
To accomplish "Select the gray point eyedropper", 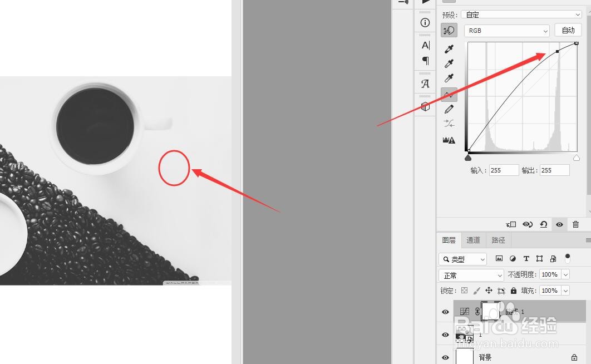I will [x=449, y=63].
